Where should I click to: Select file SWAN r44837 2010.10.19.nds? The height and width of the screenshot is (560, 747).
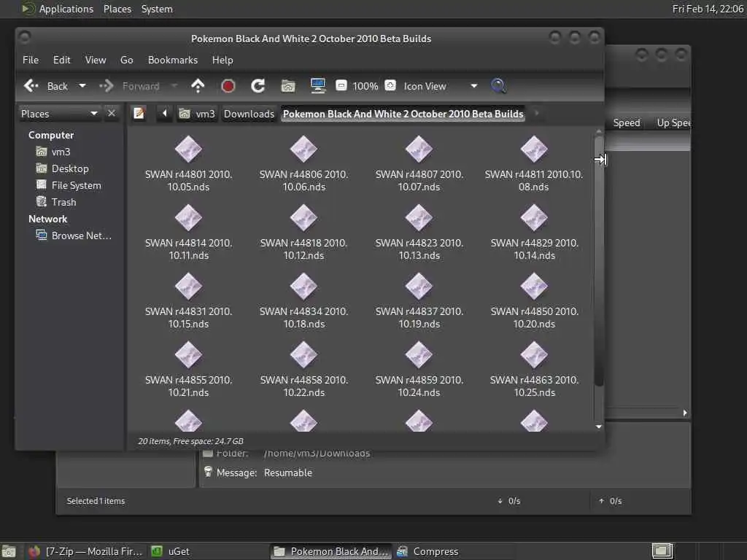click(x=419, y=300)
